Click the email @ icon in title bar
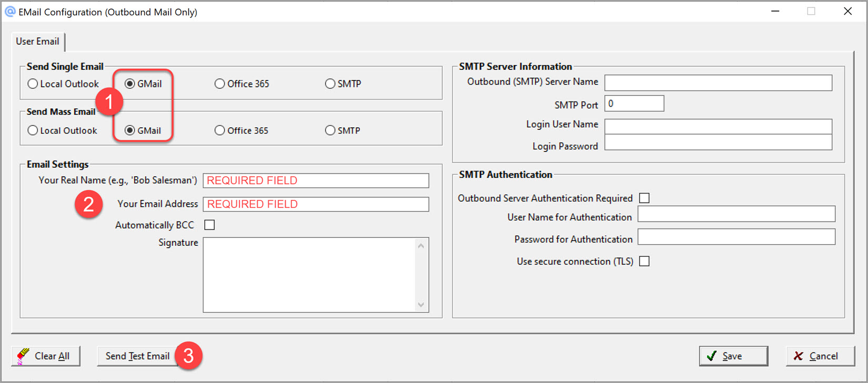Screen dimensions: 868x383 click(x=10, y=12)
